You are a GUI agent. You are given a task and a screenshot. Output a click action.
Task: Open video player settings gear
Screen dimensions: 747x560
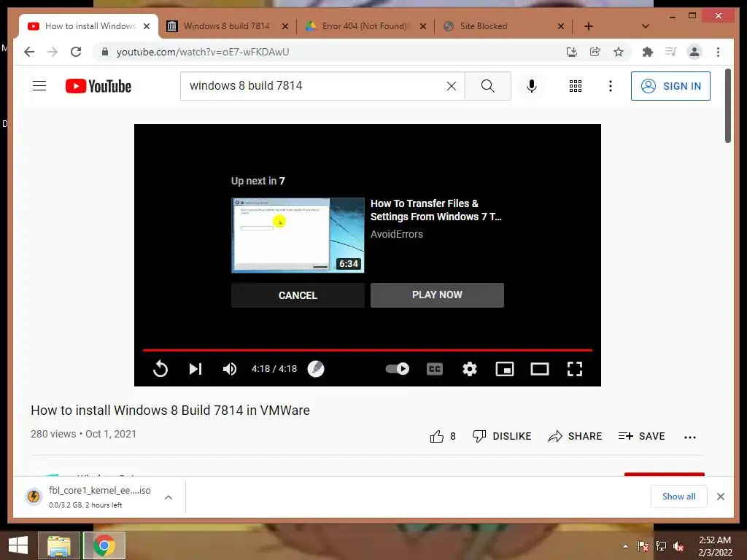(x=470, y=368)
